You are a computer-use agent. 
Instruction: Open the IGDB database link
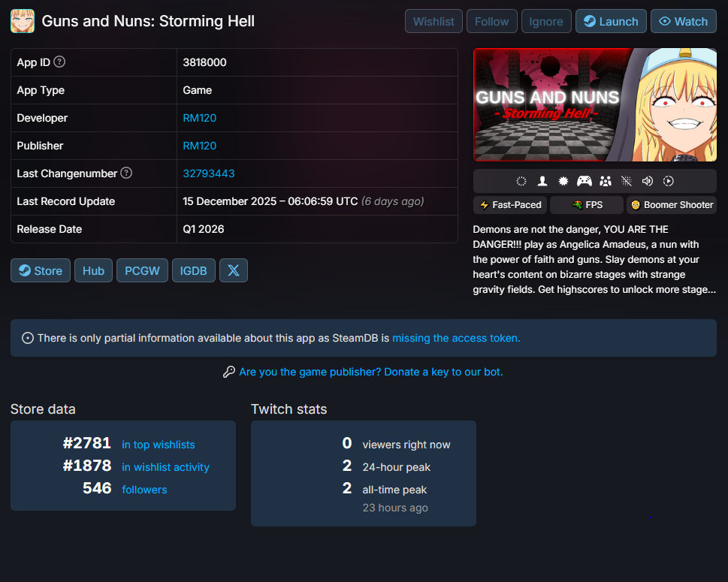(x=194, y=270)
